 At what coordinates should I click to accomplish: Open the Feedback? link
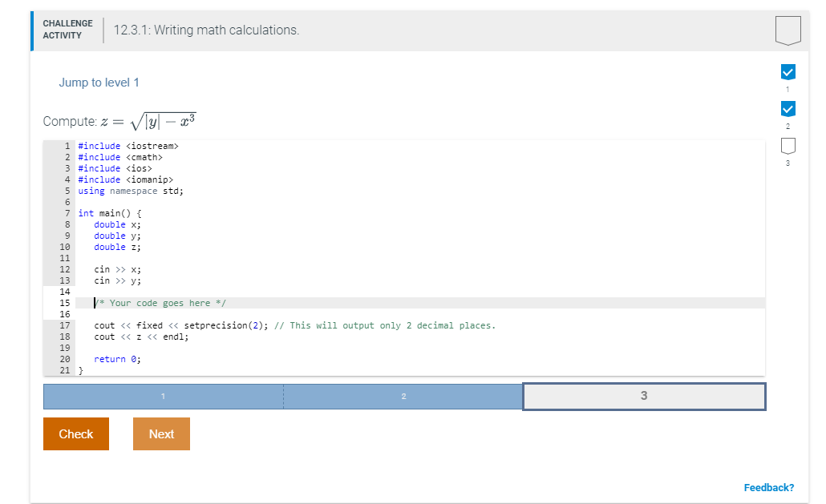point(770,487)
